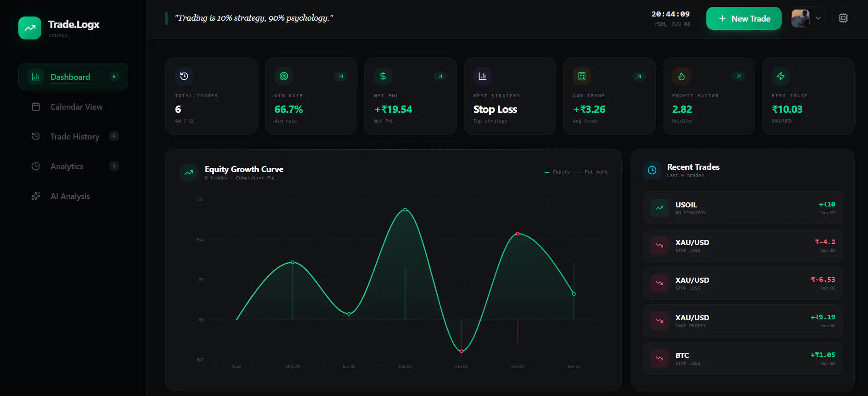The height and width of the screenshot is (396, 868).
Task: Click the Trade History clock icon
Action: pos(36,136)
